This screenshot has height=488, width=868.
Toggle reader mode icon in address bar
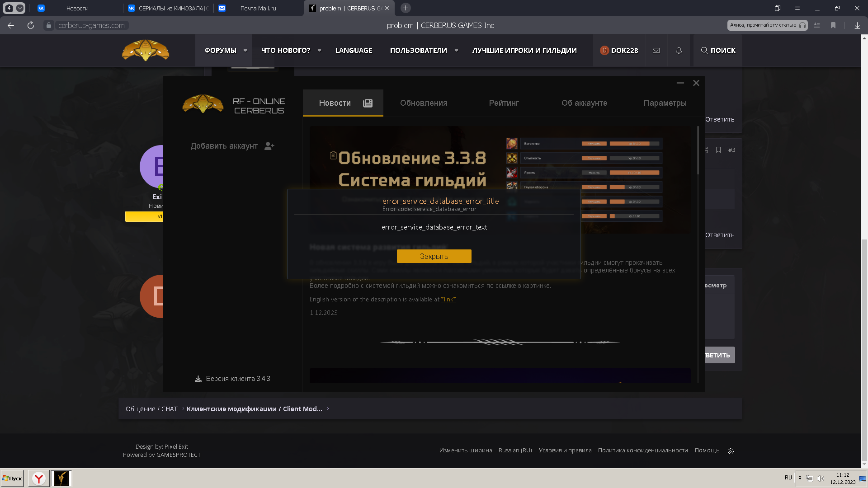[x=817, y=25]
